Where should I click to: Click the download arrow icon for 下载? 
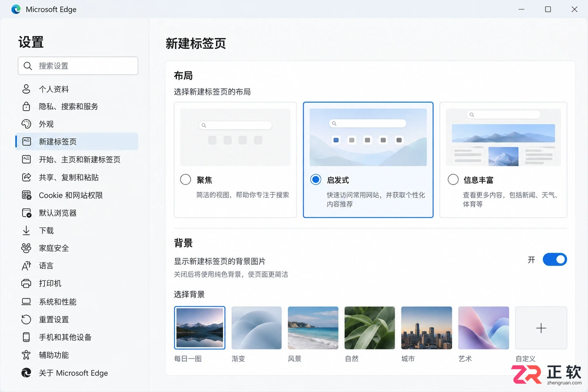coord(26,230)
